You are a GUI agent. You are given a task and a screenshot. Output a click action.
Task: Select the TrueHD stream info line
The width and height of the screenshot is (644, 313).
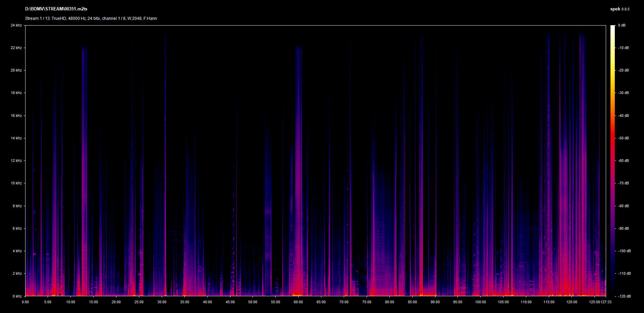[91, 18]
